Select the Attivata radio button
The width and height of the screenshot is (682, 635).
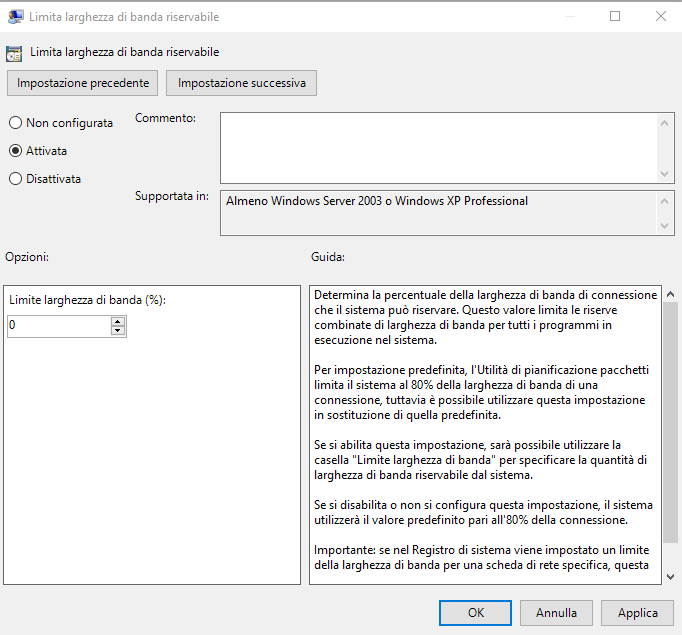click(15, 151)
